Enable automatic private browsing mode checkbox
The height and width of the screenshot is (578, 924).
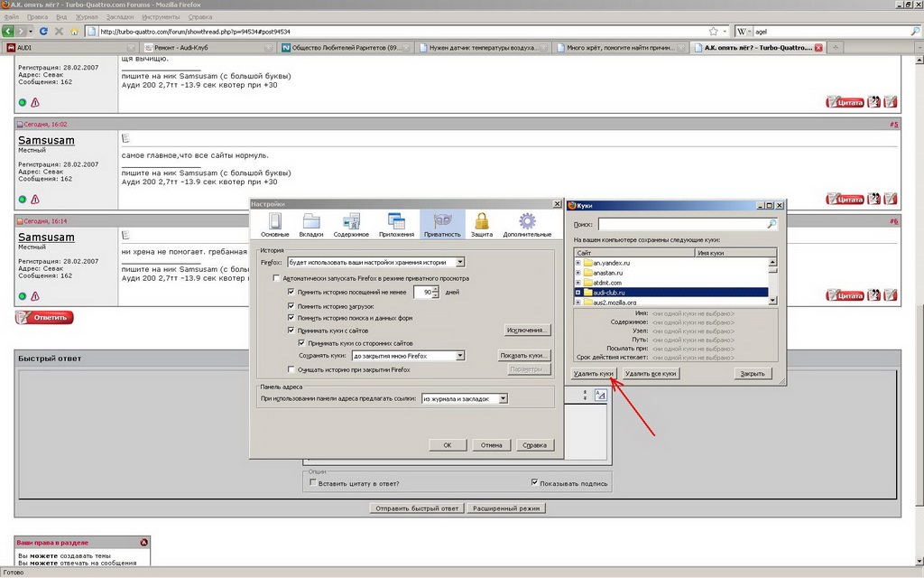[x=276, y=279]
